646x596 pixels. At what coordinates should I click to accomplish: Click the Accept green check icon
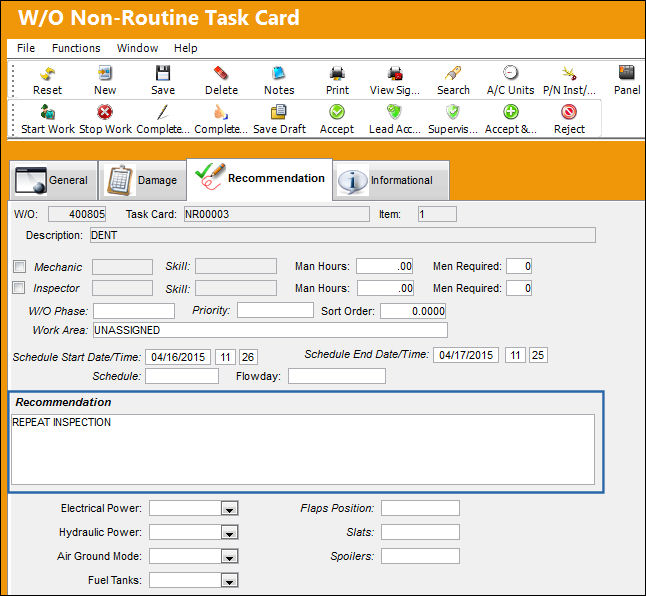pyautogui.click(x=337, y=112)
